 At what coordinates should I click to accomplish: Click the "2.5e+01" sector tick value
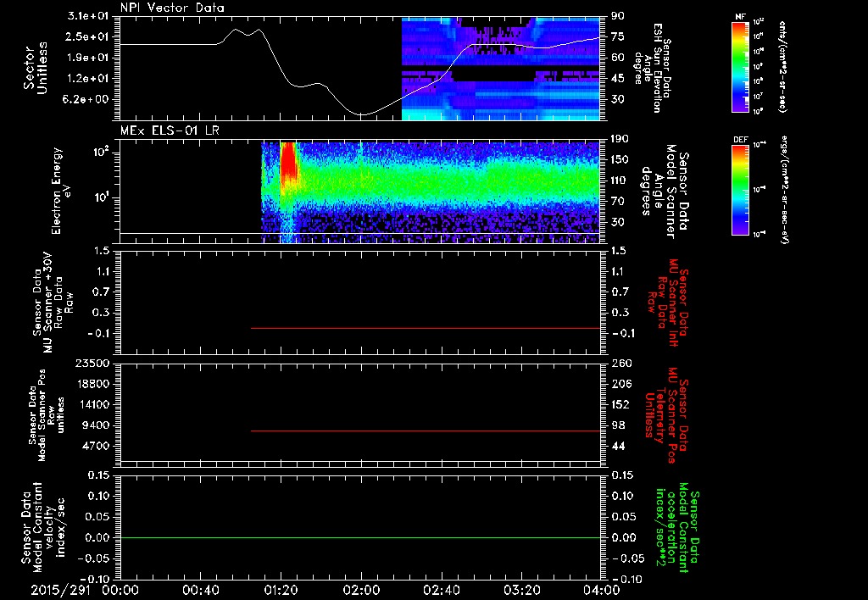tap(87, 36)
